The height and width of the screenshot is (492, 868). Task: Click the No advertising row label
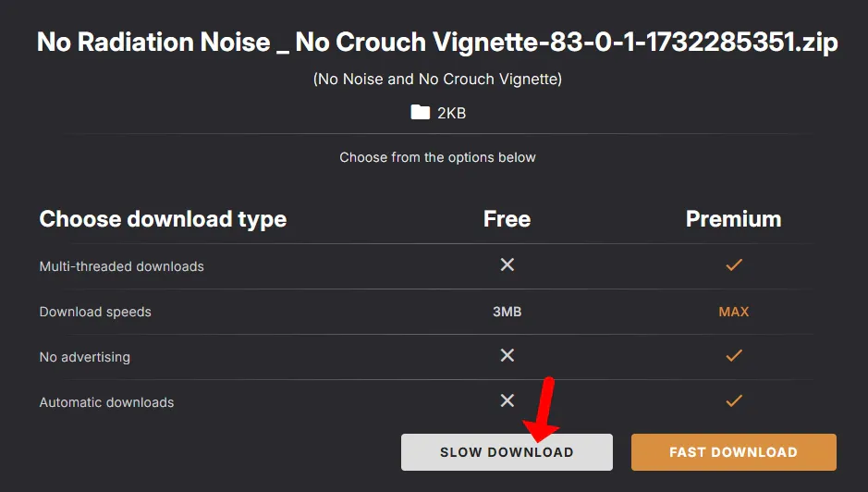(84, 357)
